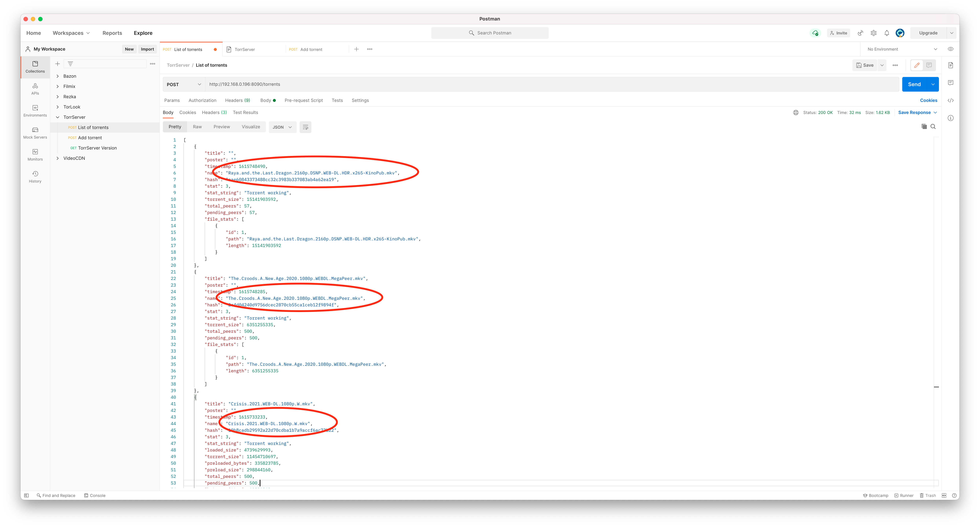Click the request URL input field
Screen dimensions: 980x527
point(552,84)
